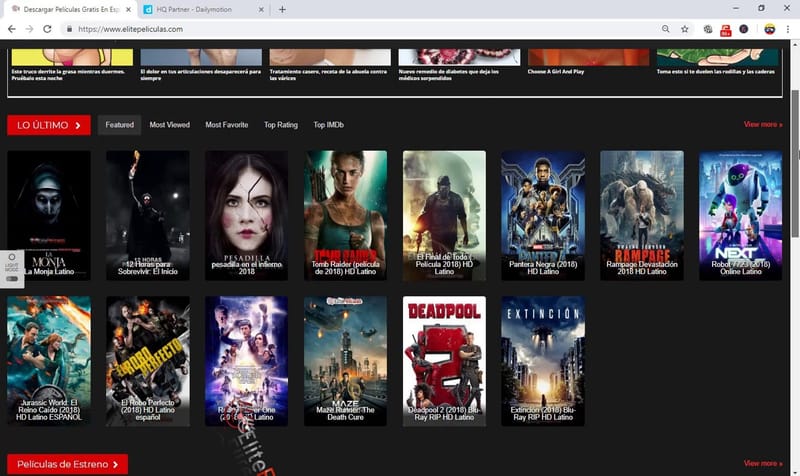Image resolution: width=800 pixels, height=476 pixels.
Task: Select the Descargar Películas Gratis tab
Action: pyautogui.click(x=70, y=9)
